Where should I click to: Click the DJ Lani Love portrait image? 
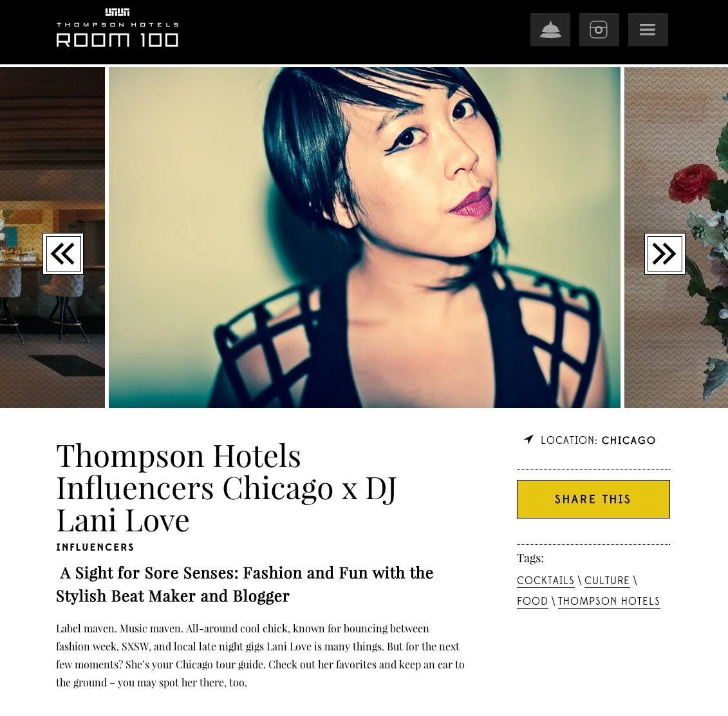364,237
